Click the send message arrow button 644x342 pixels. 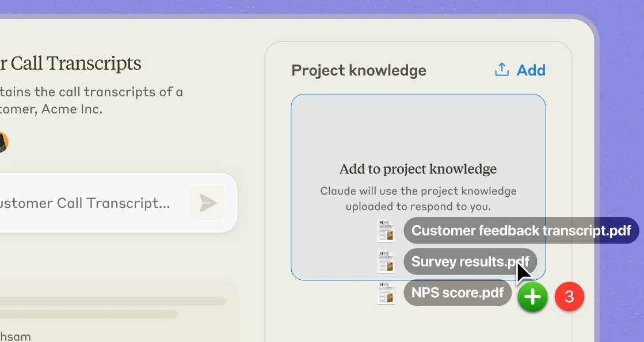tap(208, 203)
